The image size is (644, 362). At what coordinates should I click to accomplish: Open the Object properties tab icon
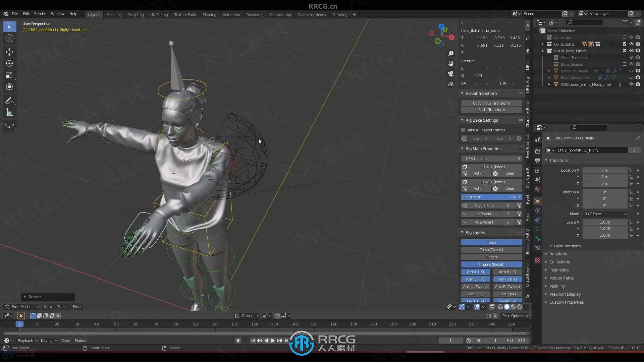click(x=538, y=201)
